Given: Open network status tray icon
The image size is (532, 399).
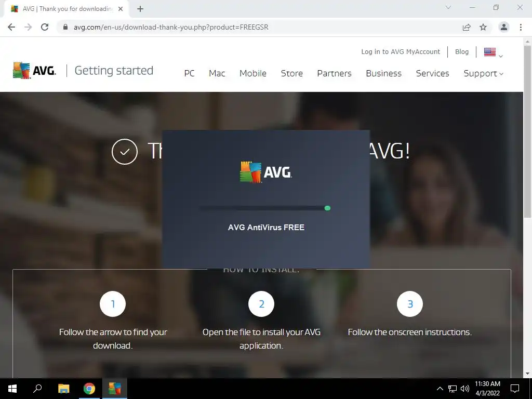Looking at the screenshot, I should coord(453,389).
